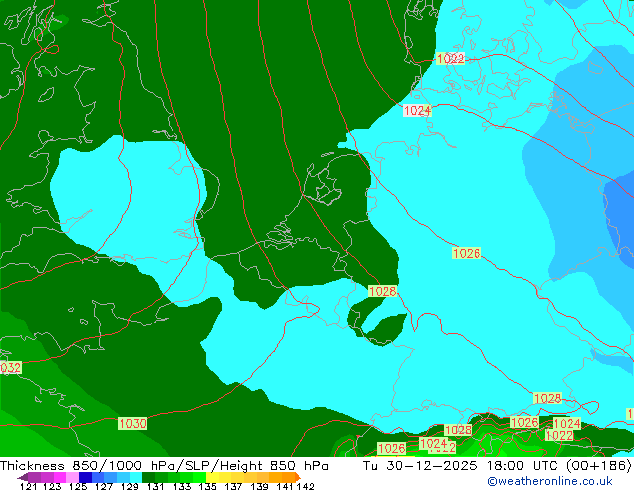Click the partly cut-off 032 isobar label
This screenshot has width=634, height=490.
click(11, 368)
